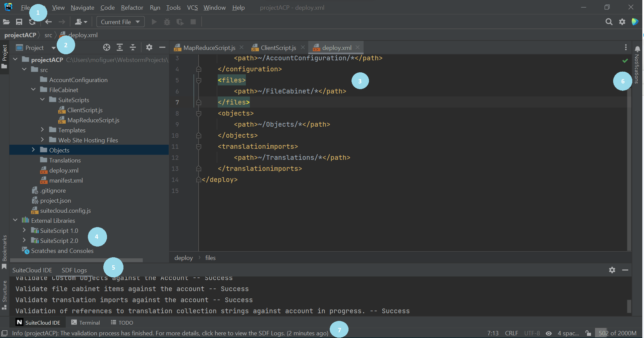This screenshot has height=338, width=644.
Task: Collapse the SuiteScripts folder
Action: [42, 99]
